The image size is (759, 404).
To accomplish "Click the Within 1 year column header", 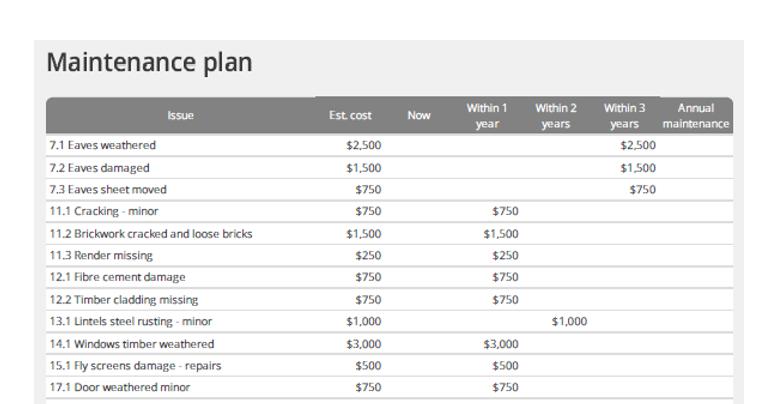I will coord(487,115).
